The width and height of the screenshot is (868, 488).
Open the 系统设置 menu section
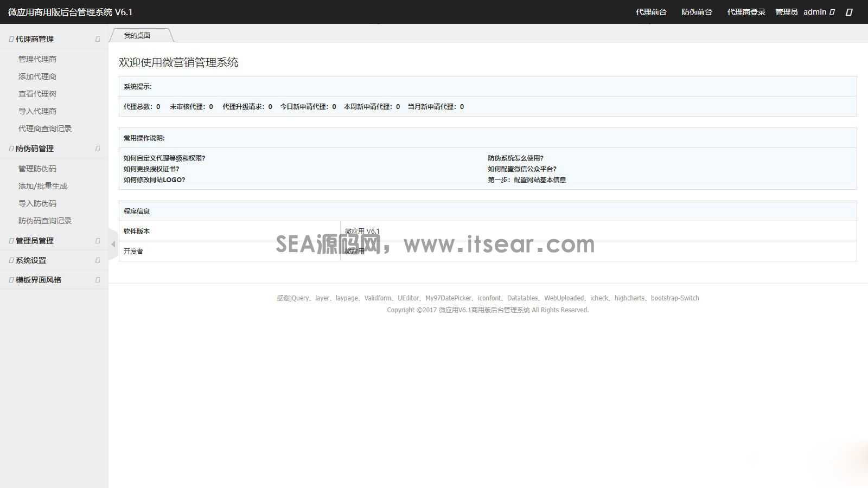click(x=54, y=260)
